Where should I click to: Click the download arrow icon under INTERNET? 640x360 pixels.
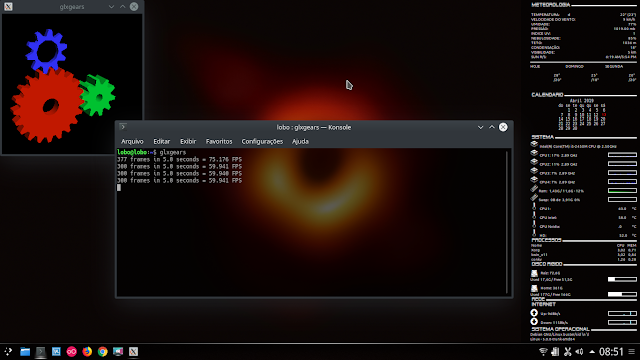pyautogui.click(x=534, y=322)
